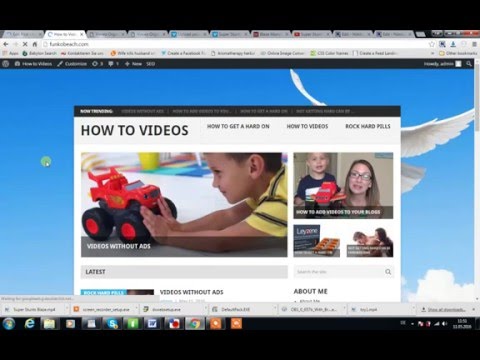The image size is (480, 360).
Task: Click the LATEST section heading
Action: (95, 272)
